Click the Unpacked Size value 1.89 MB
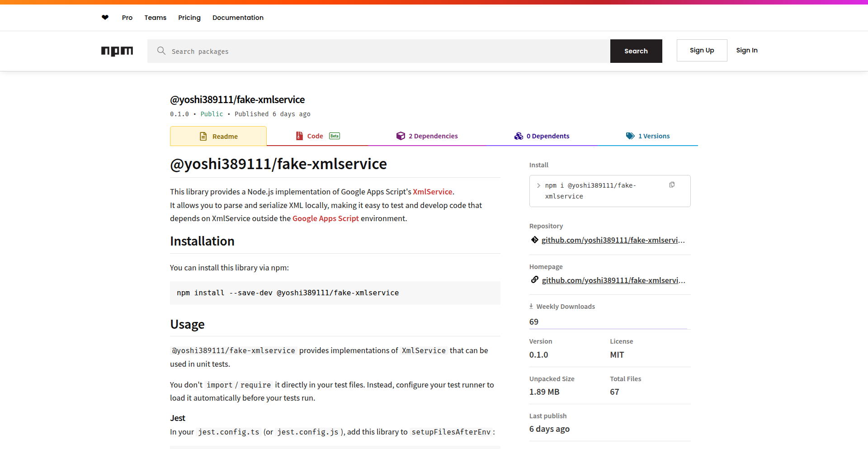Screen dimensions: 868x449 click(544, 392)
